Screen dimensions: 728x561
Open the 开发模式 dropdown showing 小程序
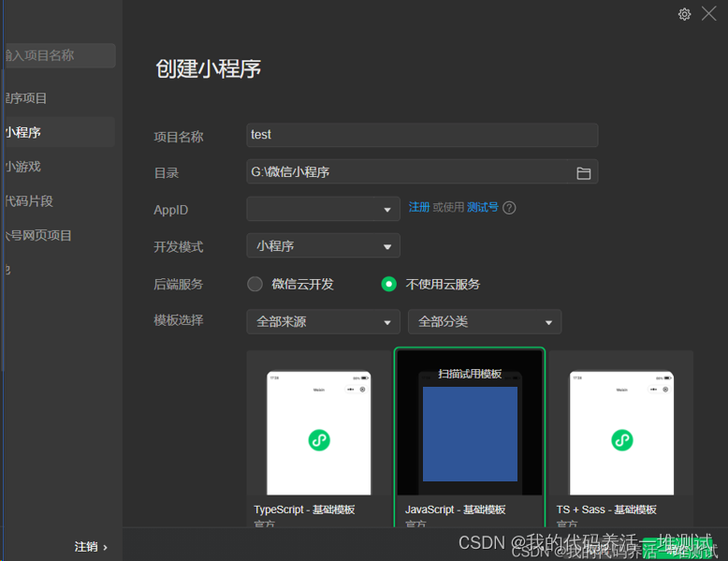(x=323, y=245)
